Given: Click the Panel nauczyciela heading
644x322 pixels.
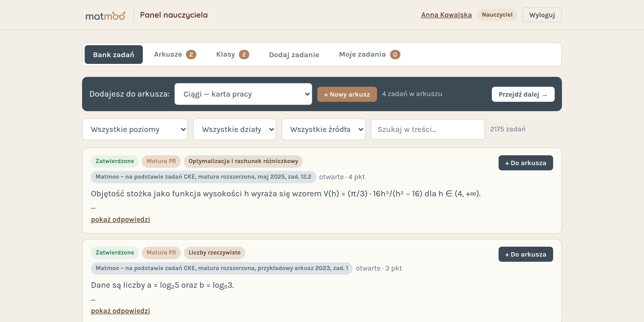Looking at the screenshot, I should point(174,15).
